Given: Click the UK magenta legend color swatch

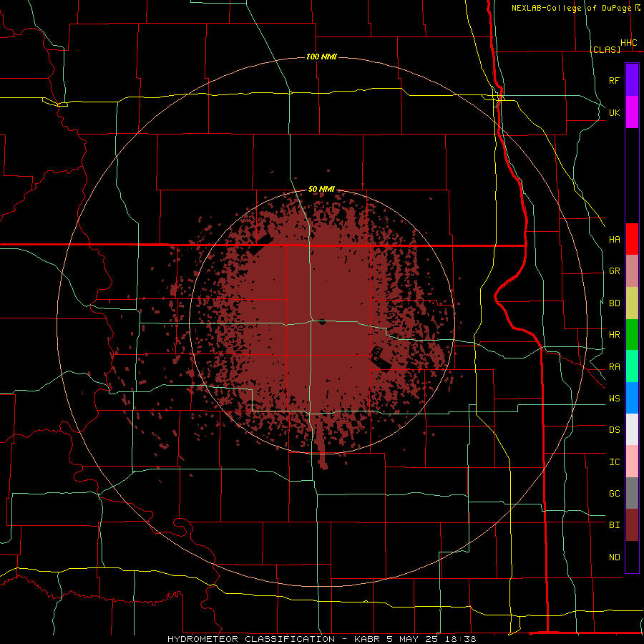Looking at the screenshot, I should 632,112.
